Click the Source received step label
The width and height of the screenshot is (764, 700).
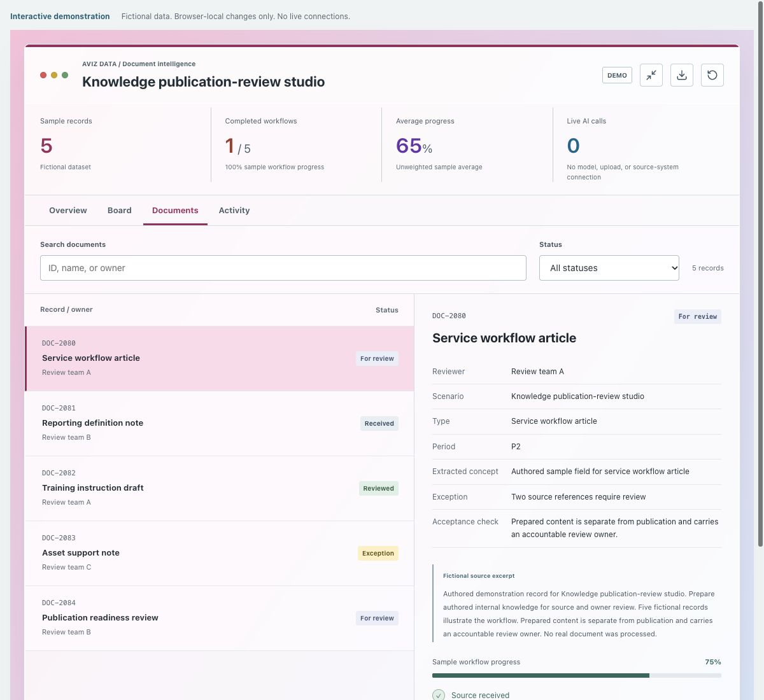[x=480, y=695]
